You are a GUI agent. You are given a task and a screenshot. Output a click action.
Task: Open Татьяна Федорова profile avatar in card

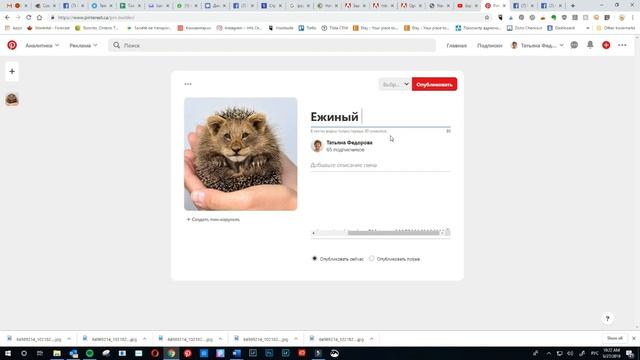(x=317, y=146)
